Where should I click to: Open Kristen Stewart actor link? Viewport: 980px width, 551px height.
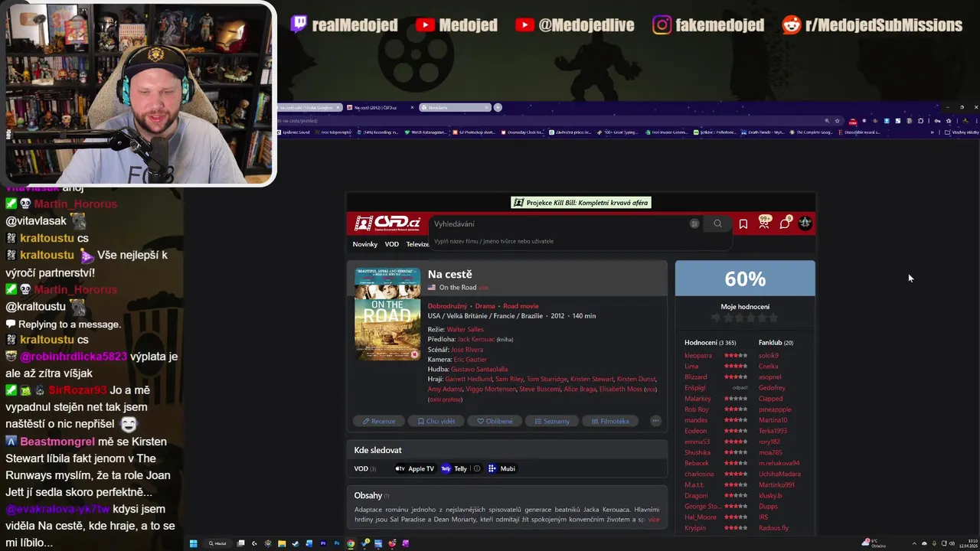(591, 379)
